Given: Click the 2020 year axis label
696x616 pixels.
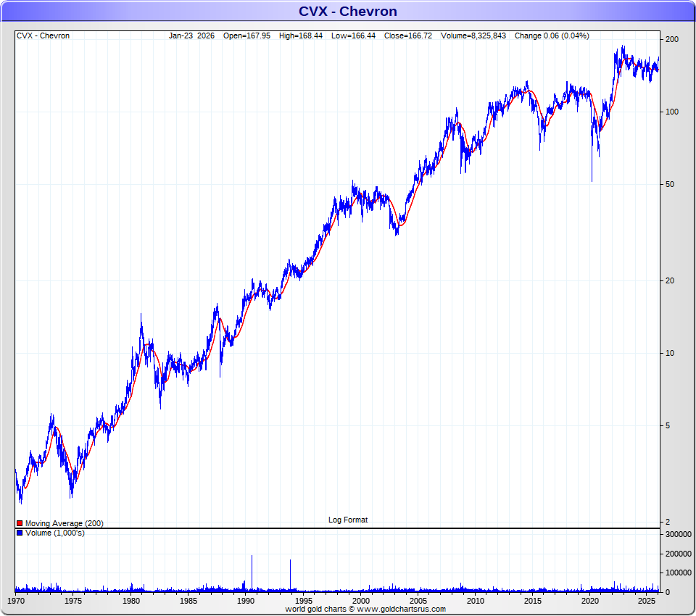Looking at the screenshot, I should click(x=590, y=601).
